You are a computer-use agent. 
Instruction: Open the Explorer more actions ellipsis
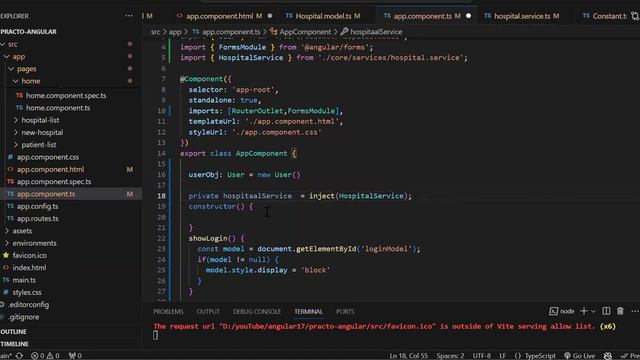(x=129, y=16)
